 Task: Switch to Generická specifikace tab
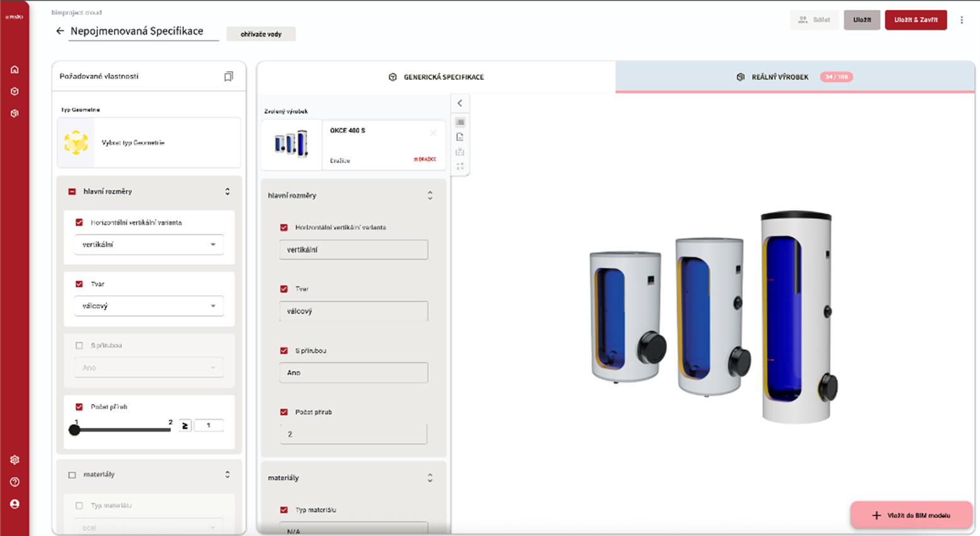(437, 77)
